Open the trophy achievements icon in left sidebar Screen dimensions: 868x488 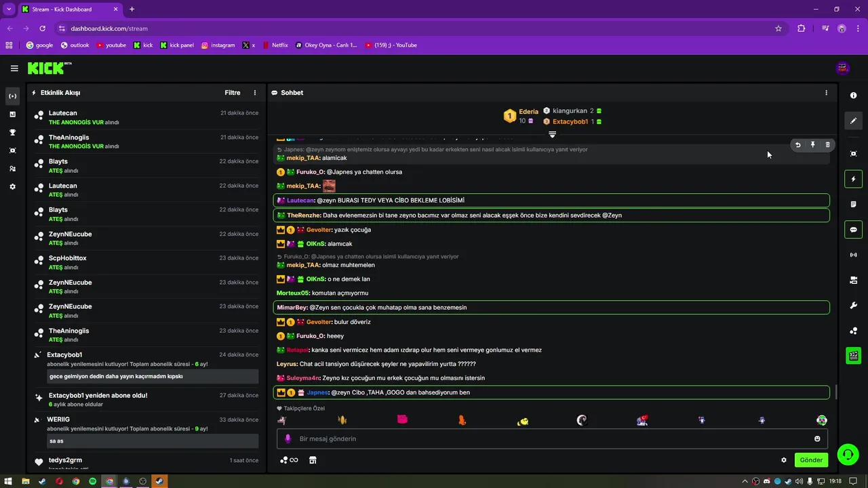(12, 132)
